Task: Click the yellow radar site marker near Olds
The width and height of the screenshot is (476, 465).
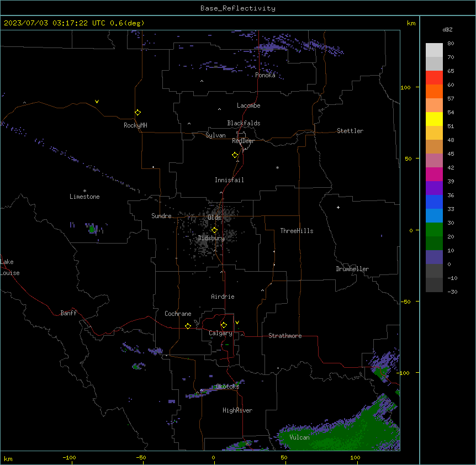Action: pyautogui.click(x=215, y=230)
